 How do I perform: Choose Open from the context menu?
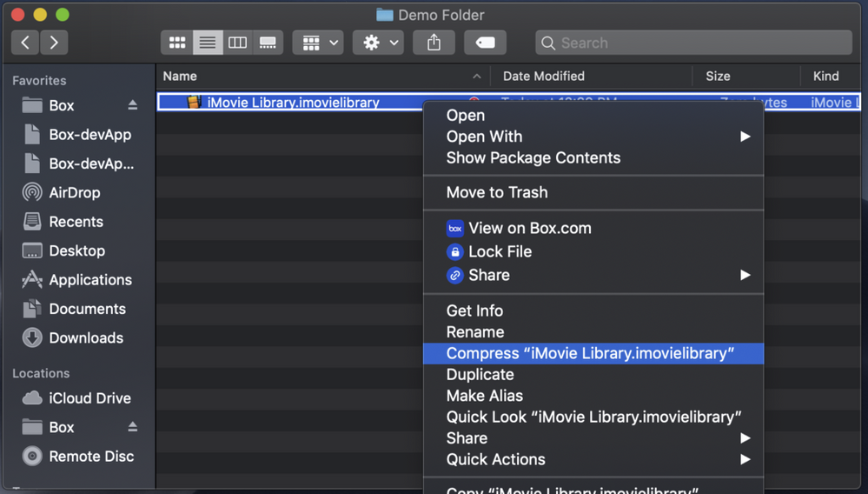pyautogui.click(x=593, y=115)
